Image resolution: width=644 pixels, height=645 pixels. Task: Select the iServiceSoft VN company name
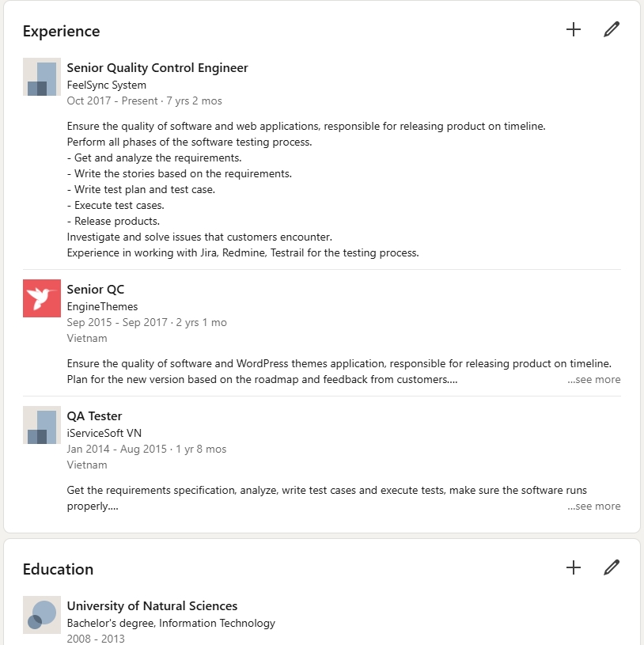[x=104, y=433]
